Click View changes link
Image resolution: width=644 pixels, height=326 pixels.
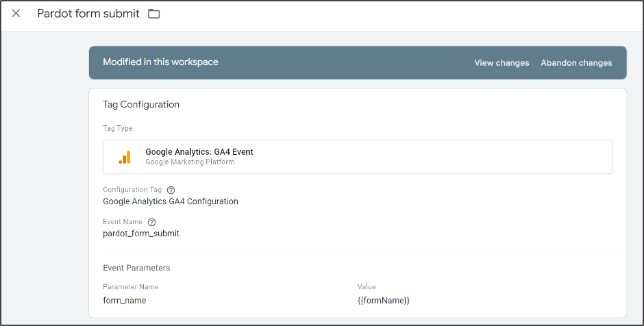[x=501, y=63]
